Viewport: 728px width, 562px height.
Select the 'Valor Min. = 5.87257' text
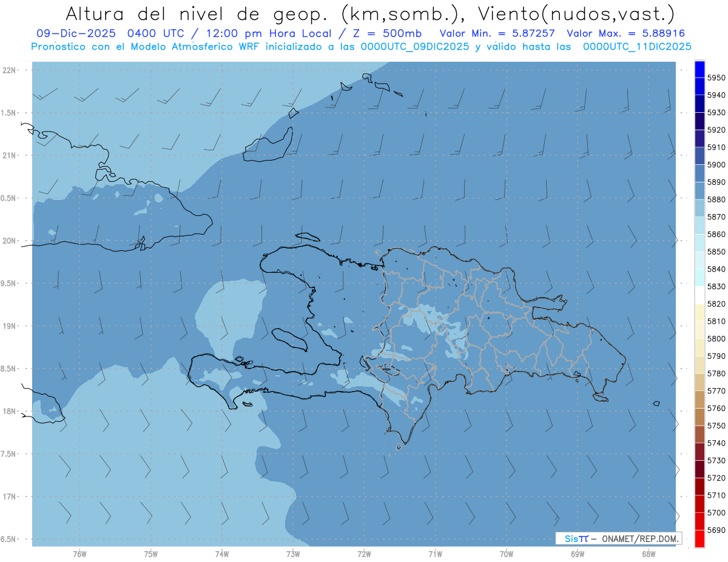pos(497,33)
